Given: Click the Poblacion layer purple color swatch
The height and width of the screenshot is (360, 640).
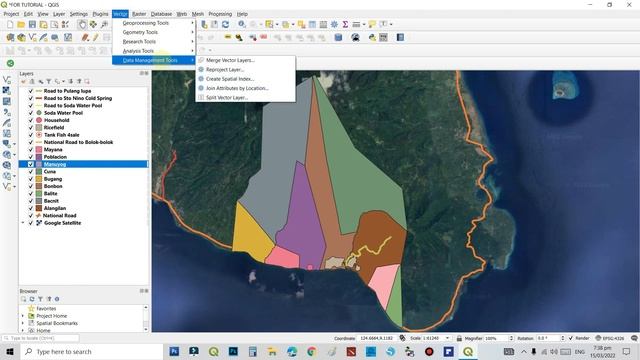Looking at the screenshot, I should pyautogui.click(x=39, y=157).
